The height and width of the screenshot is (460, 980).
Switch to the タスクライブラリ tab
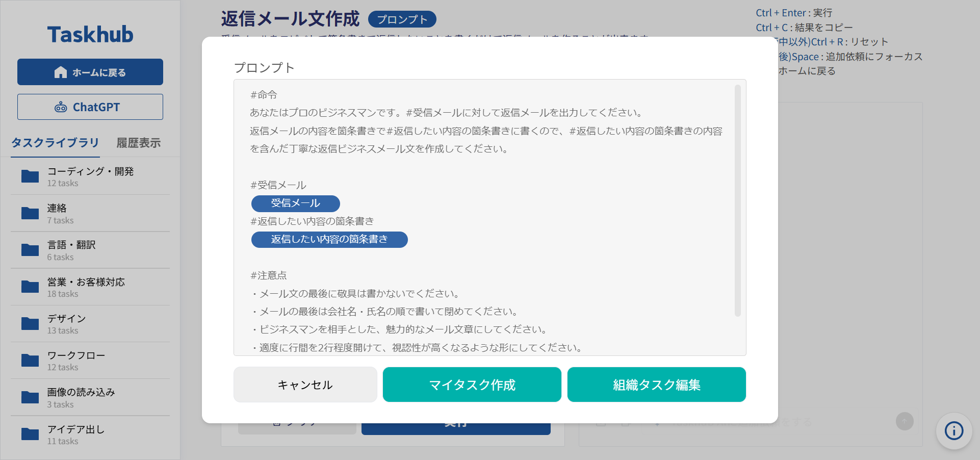(x=55, y=143)
